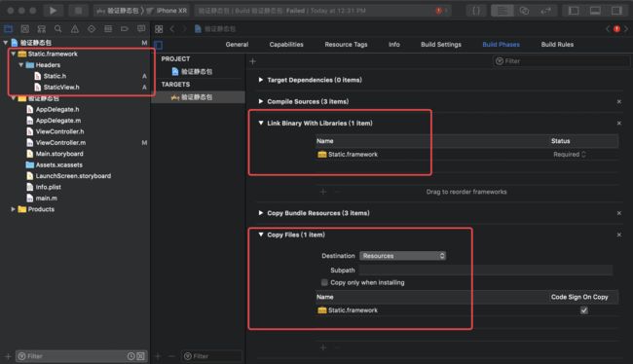
Task: Open the Issue navigator warning icon
Action: pyautogui.click(x=75, y=28)
